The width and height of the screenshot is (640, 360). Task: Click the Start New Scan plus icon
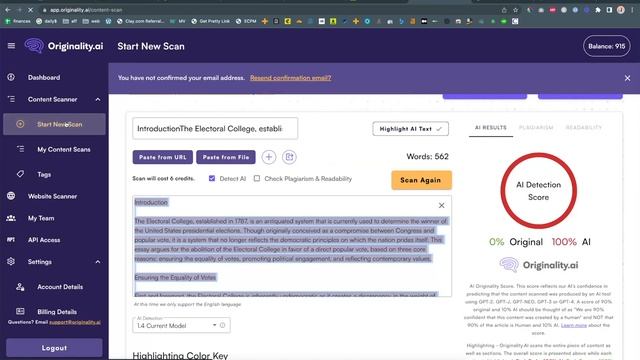(20, 124)
